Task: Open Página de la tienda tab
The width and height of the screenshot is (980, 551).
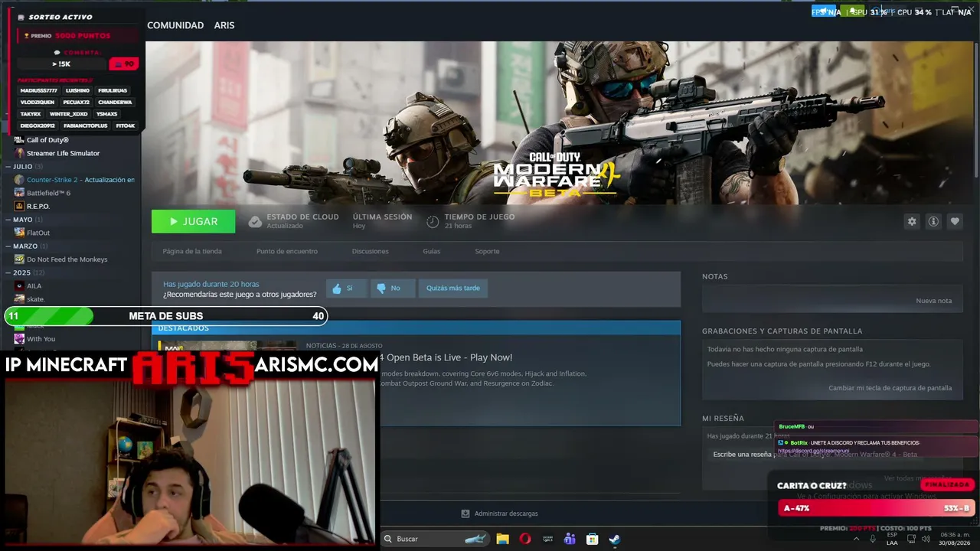Action: click(192, 251)
